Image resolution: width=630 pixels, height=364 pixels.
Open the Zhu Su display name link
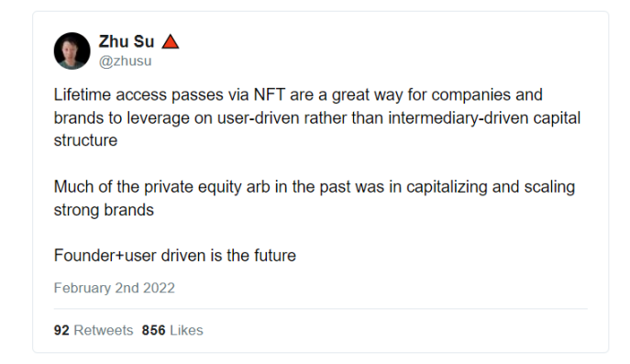[x=127, y=41]
